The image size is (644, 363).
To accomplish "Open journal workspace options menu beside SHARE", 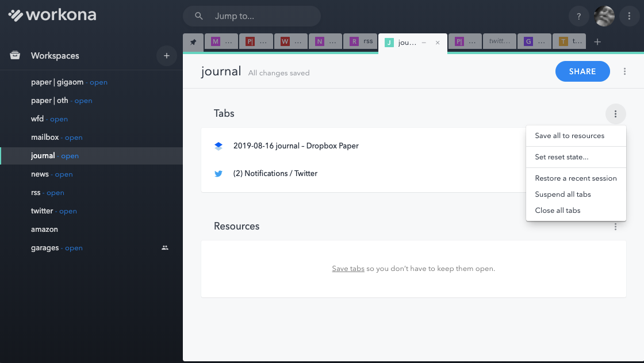I will [624, 71].
